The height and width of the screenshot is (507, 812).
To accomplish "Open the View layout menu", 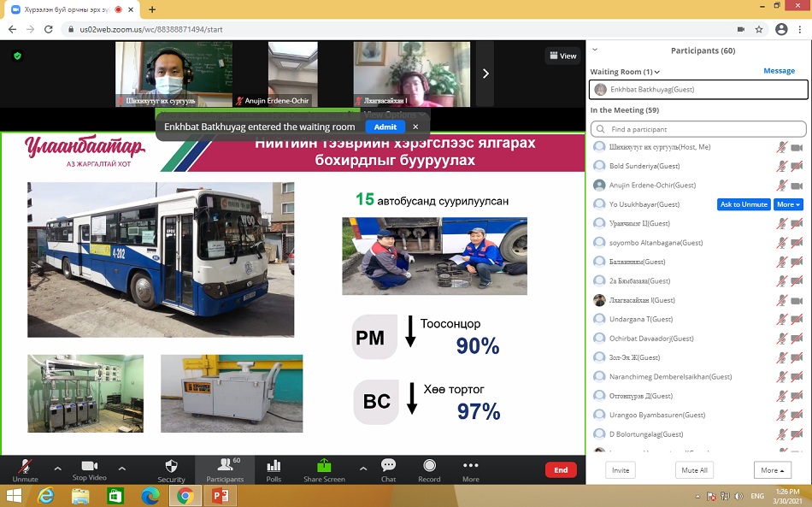I will 562,56.
